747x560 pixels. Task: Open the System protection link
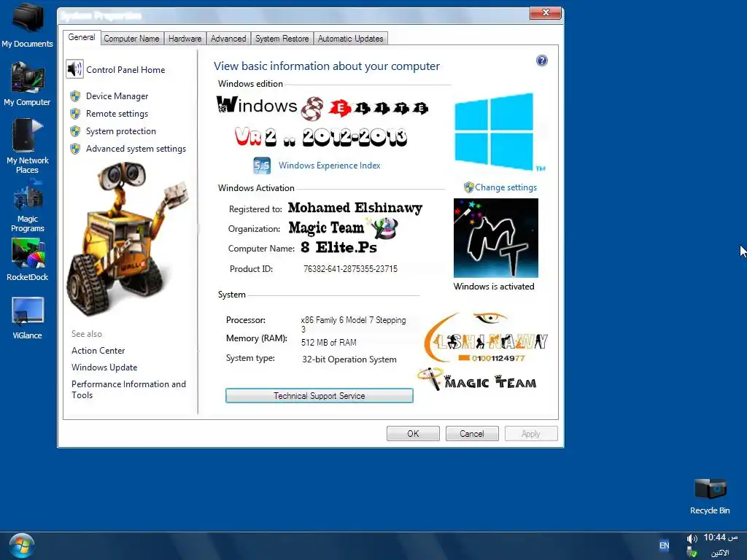[121, 131]
